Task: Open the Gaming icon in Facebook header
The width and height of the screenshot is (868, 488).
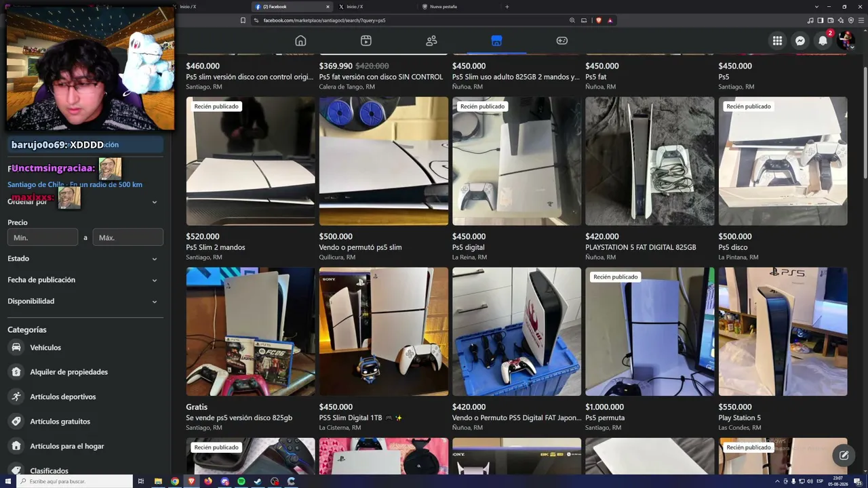Action: click(x=562, y=41)
